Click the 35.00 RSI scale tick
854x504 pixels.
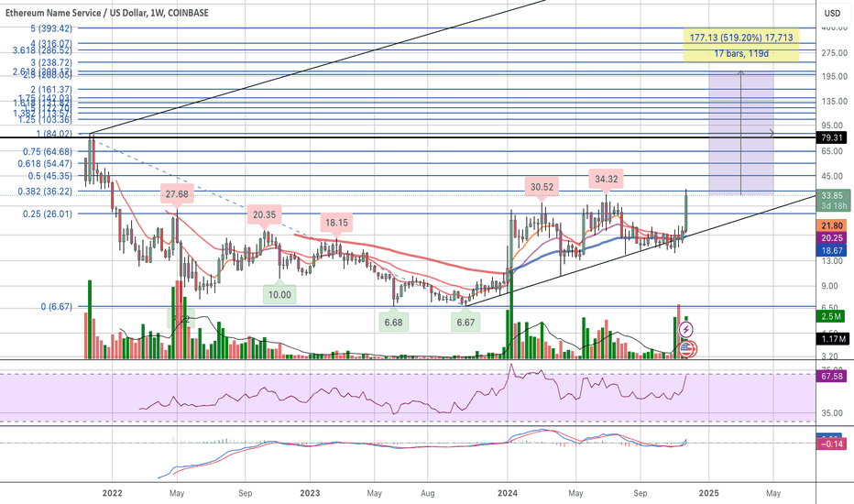coord(832,413)
